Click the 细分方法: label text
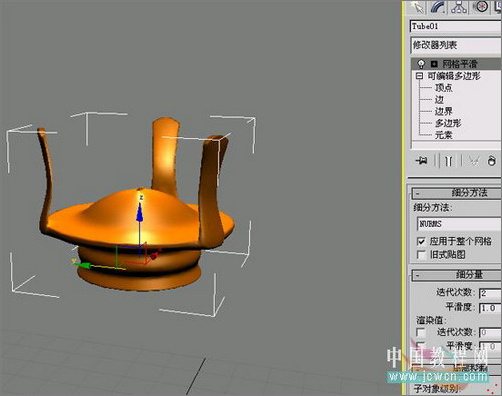 pyautogui.click(x=433, y=208)
